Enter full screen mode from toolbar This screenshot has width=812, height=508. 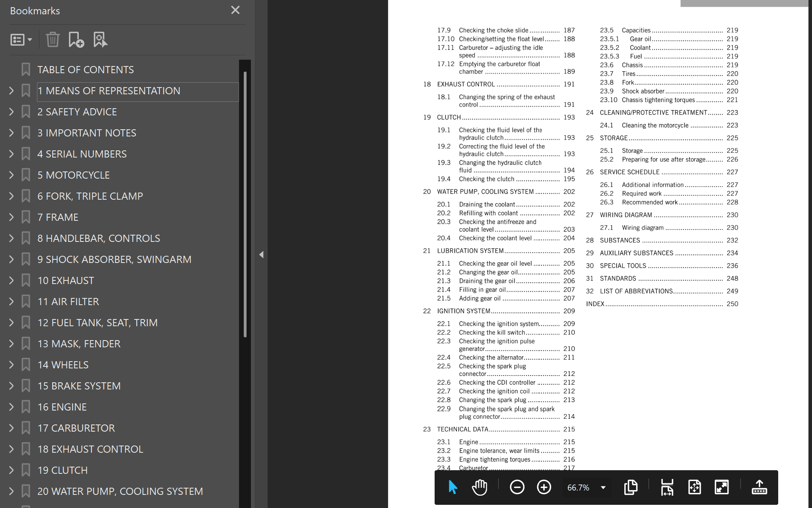(721, 487)
